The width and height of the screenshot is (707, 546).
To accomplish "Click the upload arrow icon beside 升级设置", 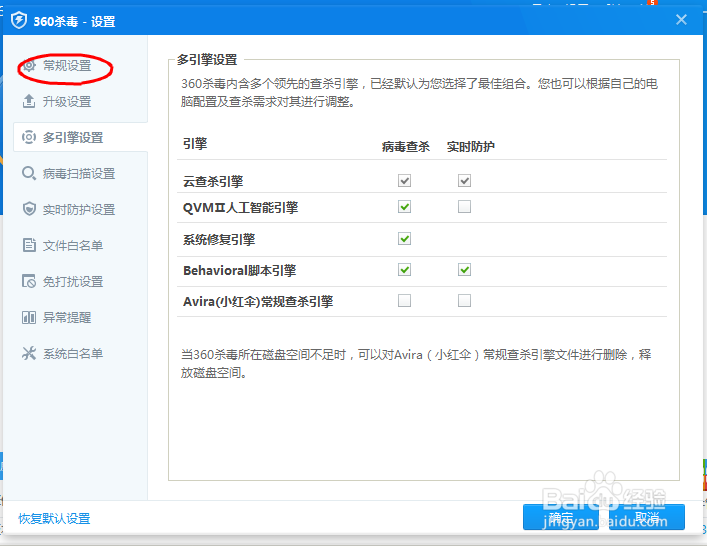I will coord(29,101).
